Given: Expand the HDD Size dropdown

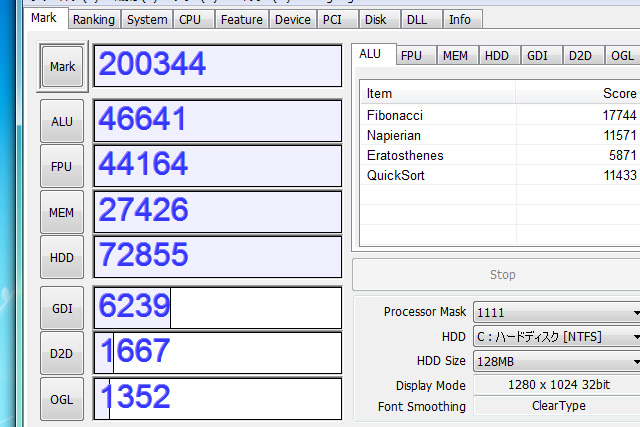Looking at the screenshot, I should (556, 361).
